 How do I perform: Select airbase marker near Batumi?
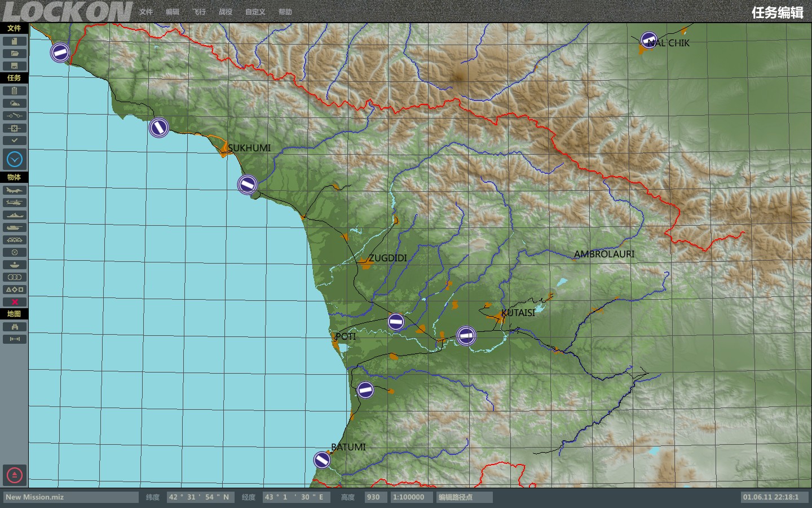coord(322,460)
